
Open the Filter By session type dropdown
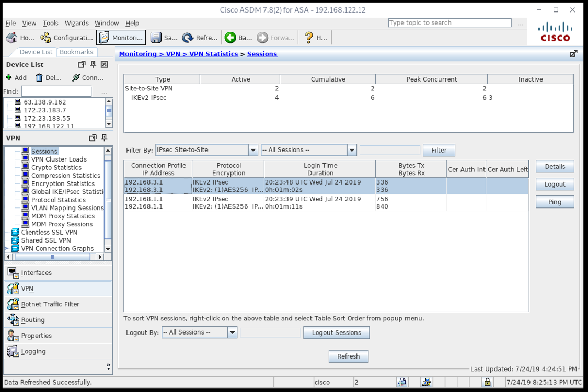253,149
